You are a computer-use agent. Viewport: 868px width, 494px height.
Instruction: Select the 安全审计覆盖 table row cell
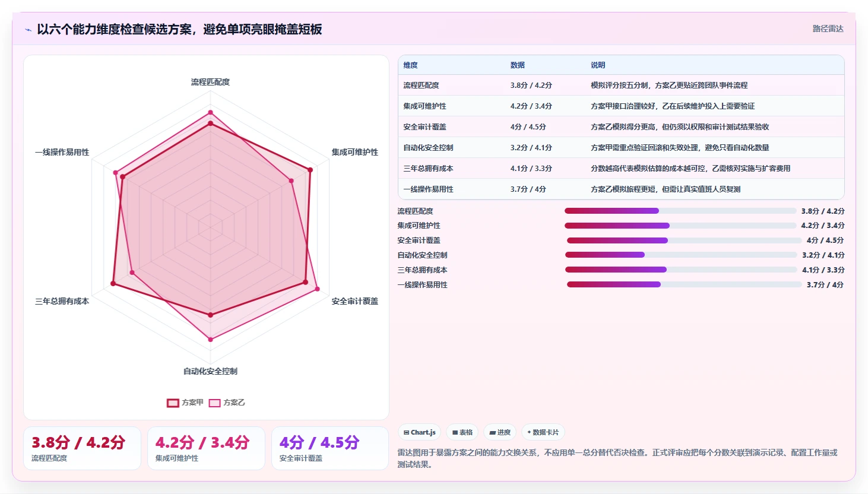click(x=425, y=127)
